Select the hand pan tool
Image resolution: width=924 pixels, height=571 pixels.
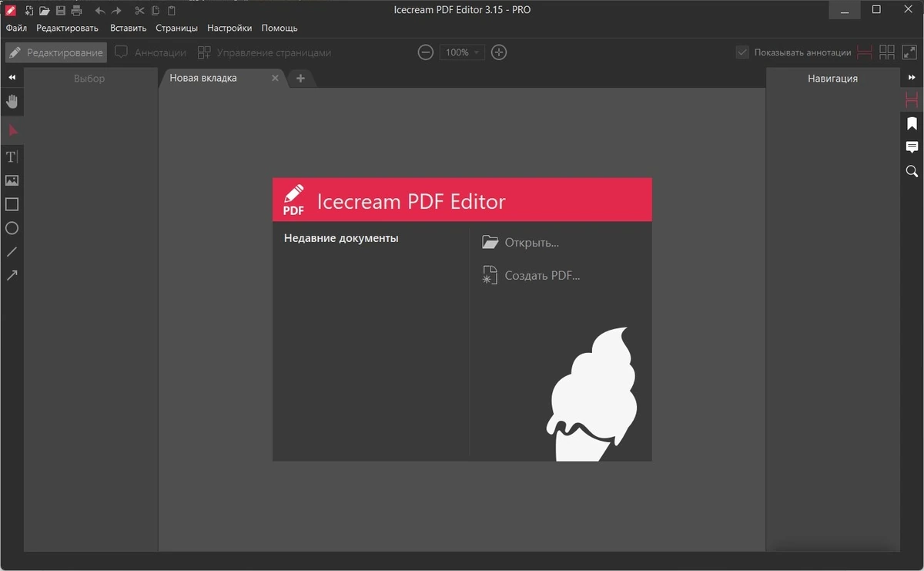pos(12,102)
